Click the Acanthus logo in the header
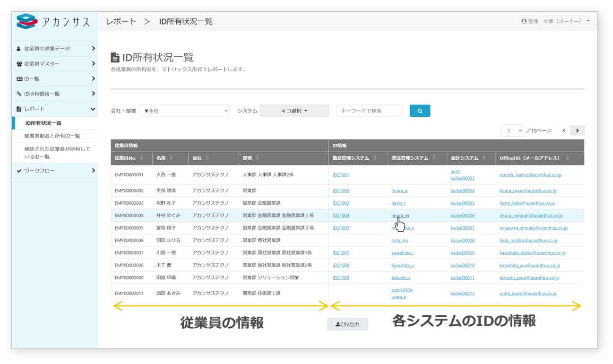 (53, 22)
